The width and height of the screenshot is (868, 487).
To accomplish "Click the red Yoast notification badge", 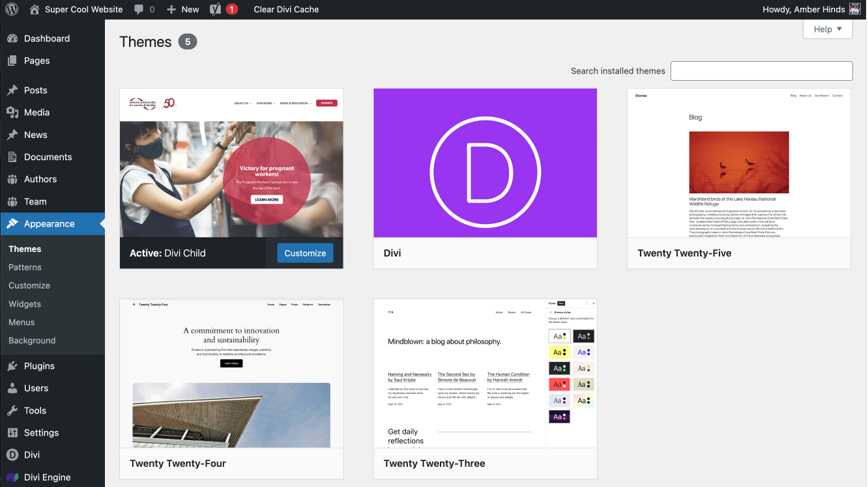I will pos(232,9).
